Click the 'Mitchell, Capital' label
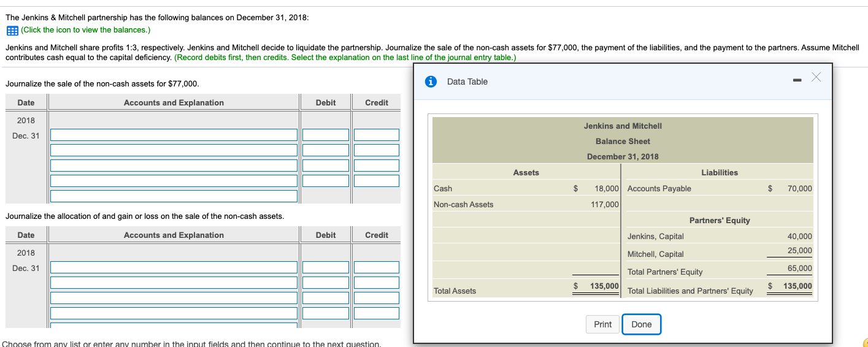Viewport: 868px width, 347px height. (x=656, y=254)
